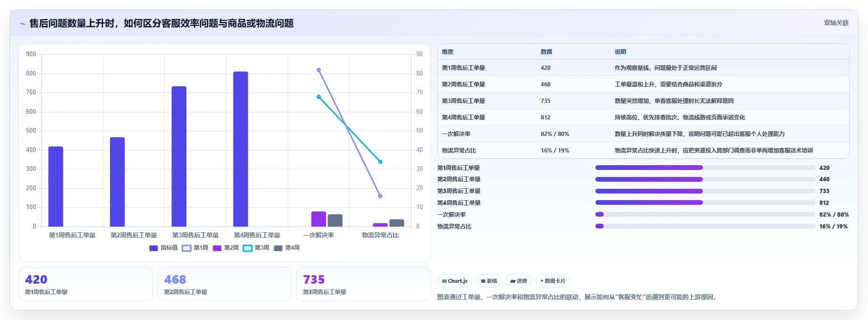Click table cell 第1周售后工单量 in the 维度 column

[x=463, y=68]
